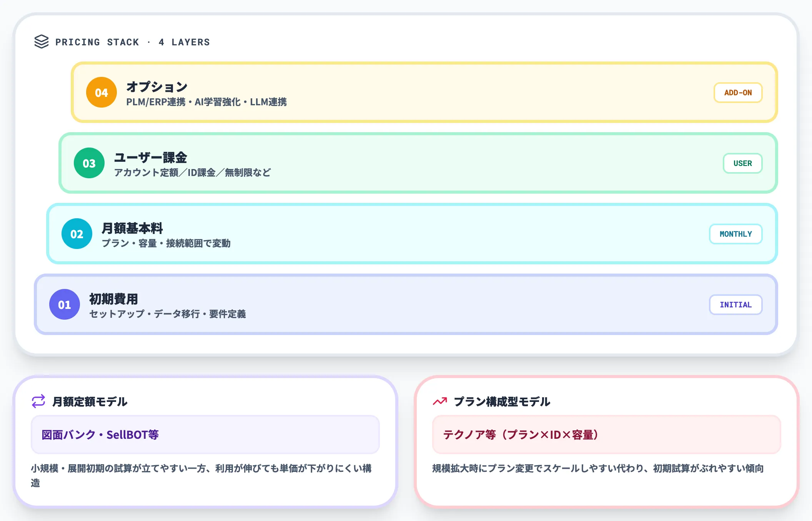Screen dimensions: 812x521
Task: Click the プラン構成型モデル card heading
Action: click(502, 402)
